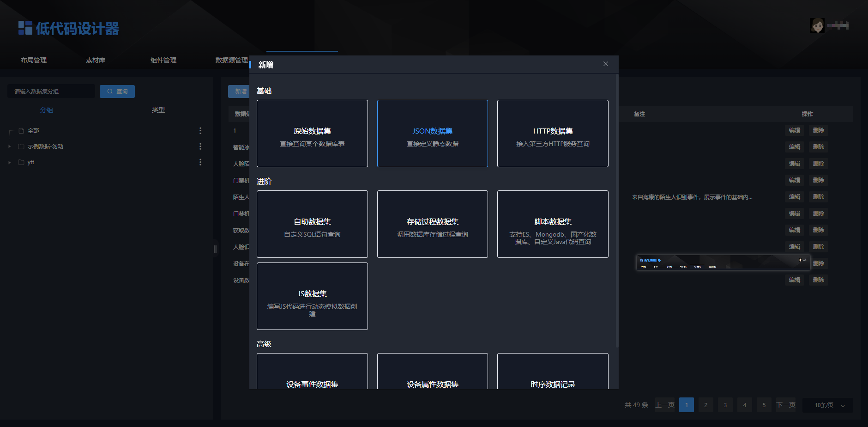Click the dataset group search input

tap(51, 91)
